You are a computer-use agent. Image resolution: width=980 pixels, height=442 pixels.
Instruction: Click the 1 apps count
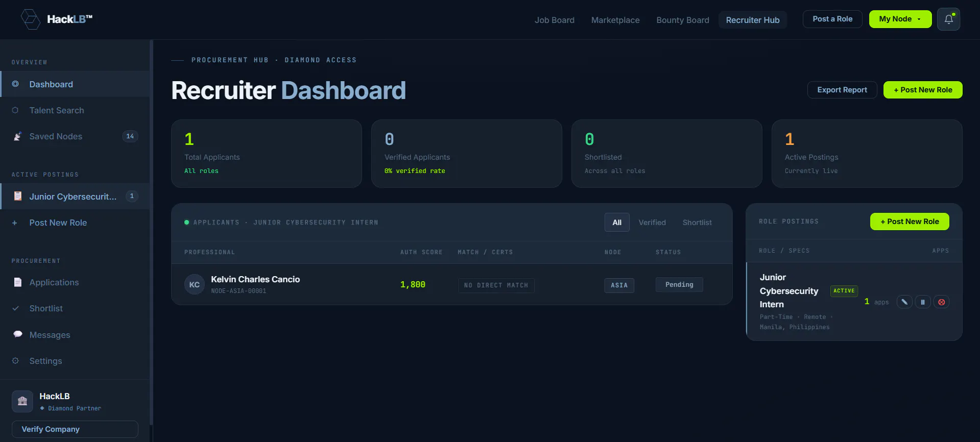pyautogui.click(x=876, y=302)
